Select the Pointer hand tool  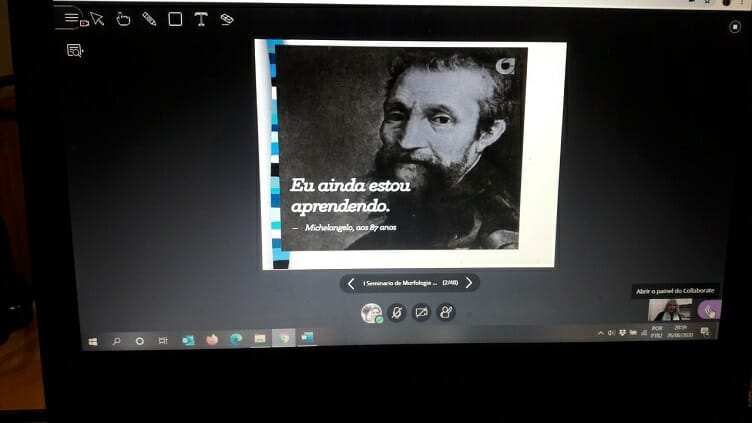[123, 19]
